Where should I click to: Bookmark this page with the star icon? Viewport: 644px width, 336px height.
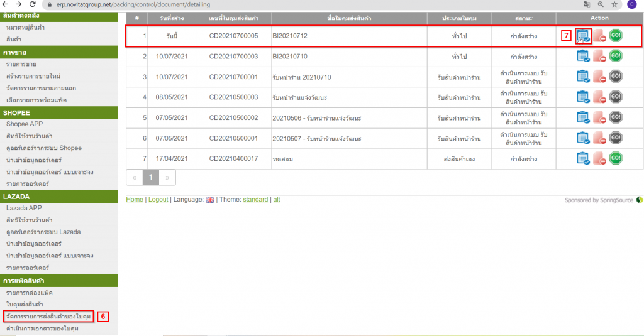[614, 4]
